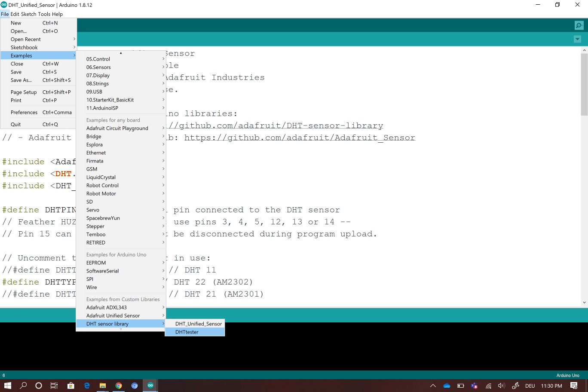The image size is (588, 392).
Task: Open Microsoft Teams tray icon
Action: (475, 386)
